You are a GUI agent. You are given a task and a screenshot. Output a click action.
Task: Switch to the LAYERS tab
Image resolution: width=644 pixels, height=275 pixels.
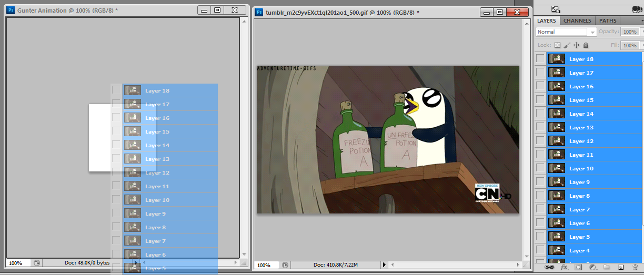coord(547,21)
